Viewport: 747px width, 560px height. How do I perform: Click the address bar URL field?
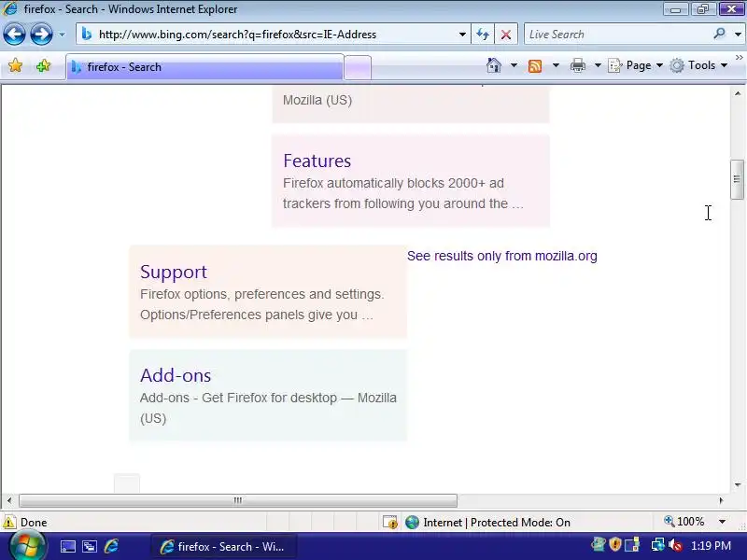pyautogui.click(x=274, y=35)
